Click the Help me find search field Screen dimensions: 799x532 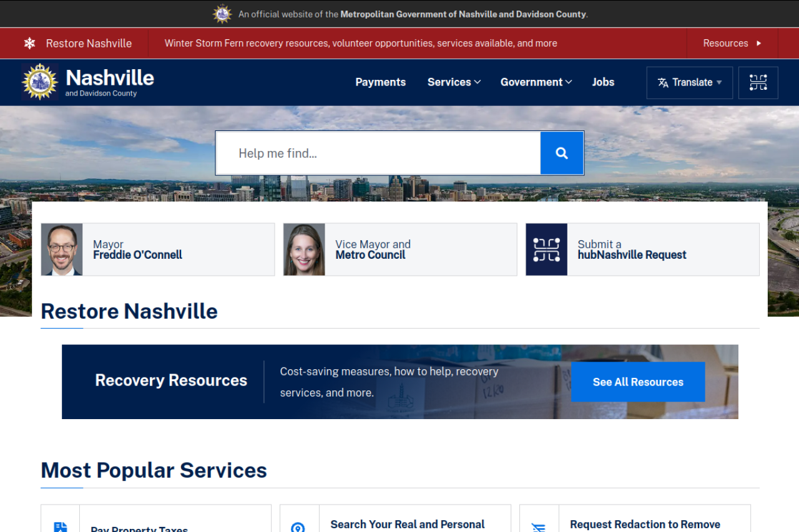click(x=378, y=153)
